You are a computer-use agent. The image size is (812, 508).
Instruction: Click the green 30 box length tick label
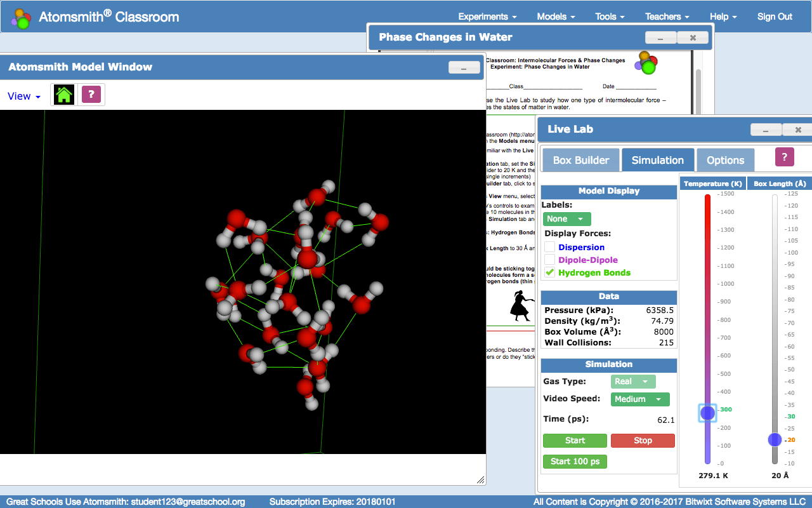tap(791, 417)
